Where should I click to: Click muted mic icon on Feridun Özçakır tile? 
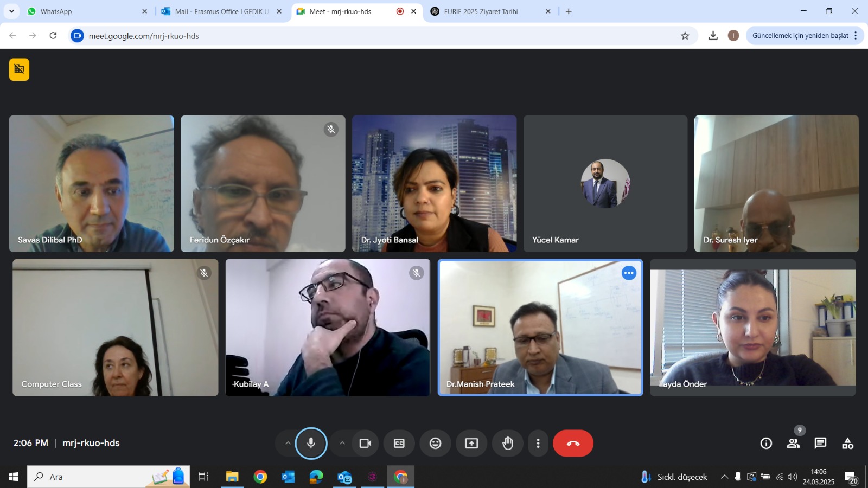[x=331, y=129]
